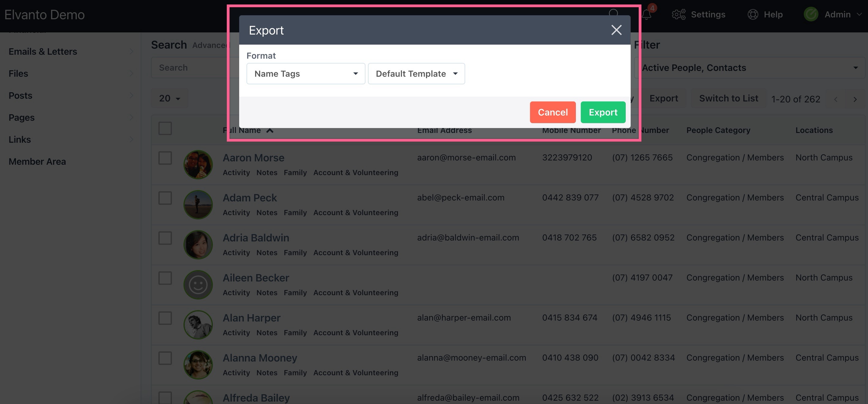Image resolution: width=868 pixels, height=404 pixels.
Task: Open Activity tab for Aaron Morse
Action: (236, 173)
